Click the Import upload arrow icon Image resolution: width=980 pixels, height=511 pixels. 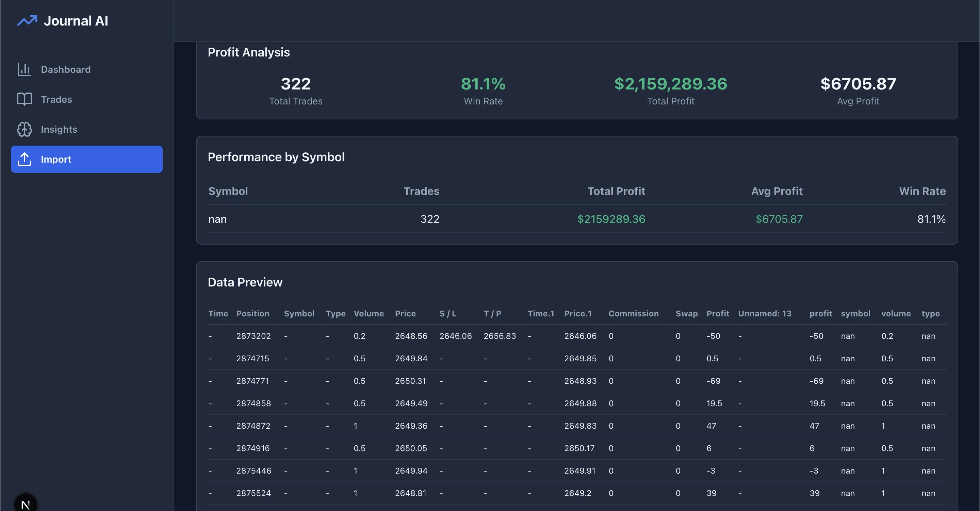click(24, 159)
